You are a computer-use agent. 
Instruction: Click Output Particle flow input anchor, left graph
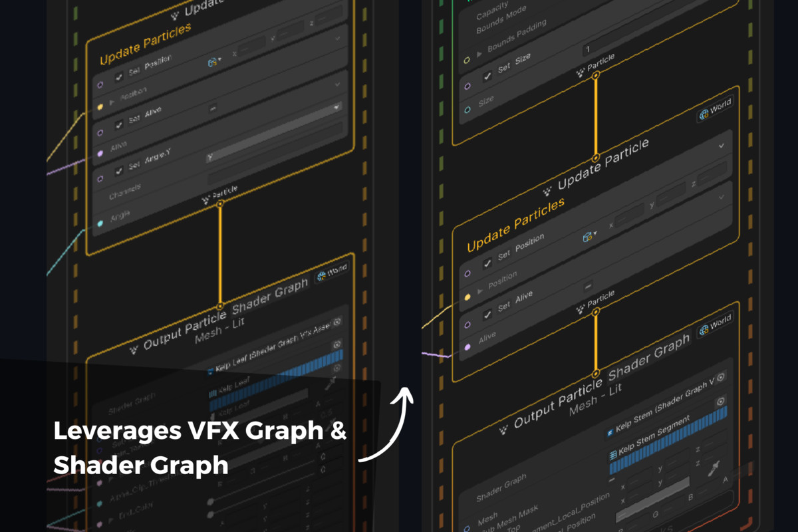[x=220, y=307]
